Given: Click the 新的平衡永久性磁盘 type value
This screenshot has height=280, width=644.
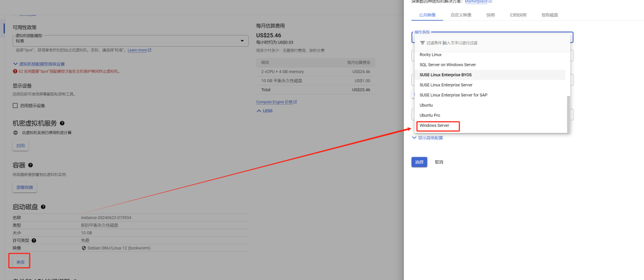Looking at the screenshot, I should pos(99,225).
